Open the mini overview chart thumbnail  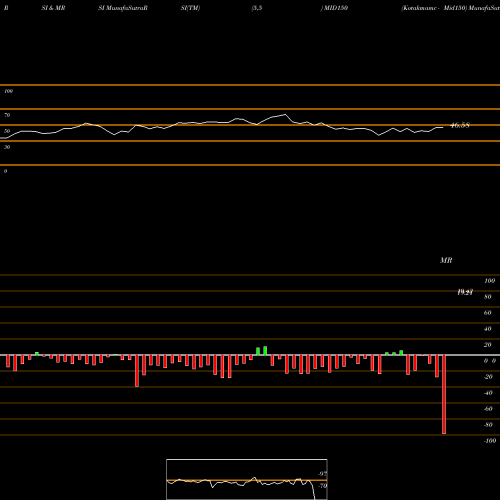[247, 479]
